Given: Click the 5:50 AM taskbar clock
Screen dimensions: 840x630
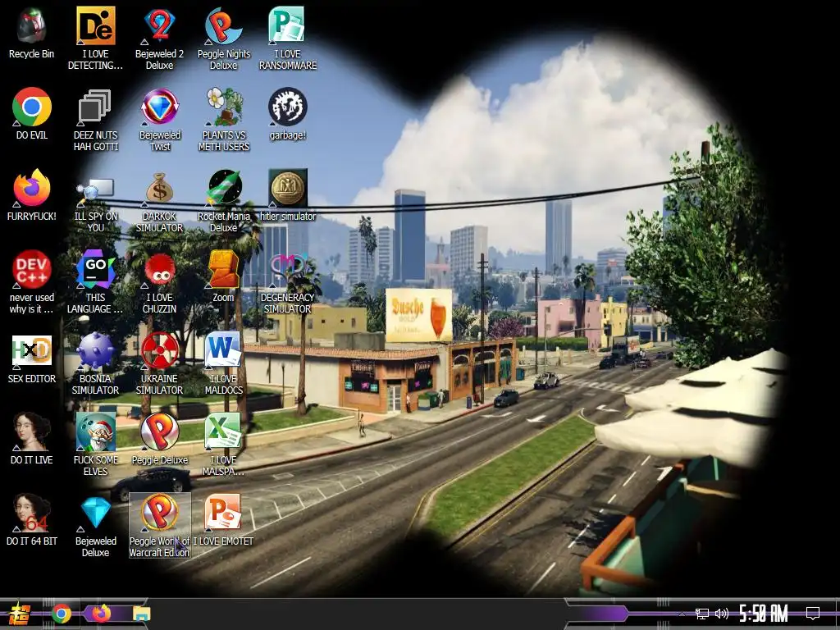Looking at the screenshot, I should click(x=764, y=614).
